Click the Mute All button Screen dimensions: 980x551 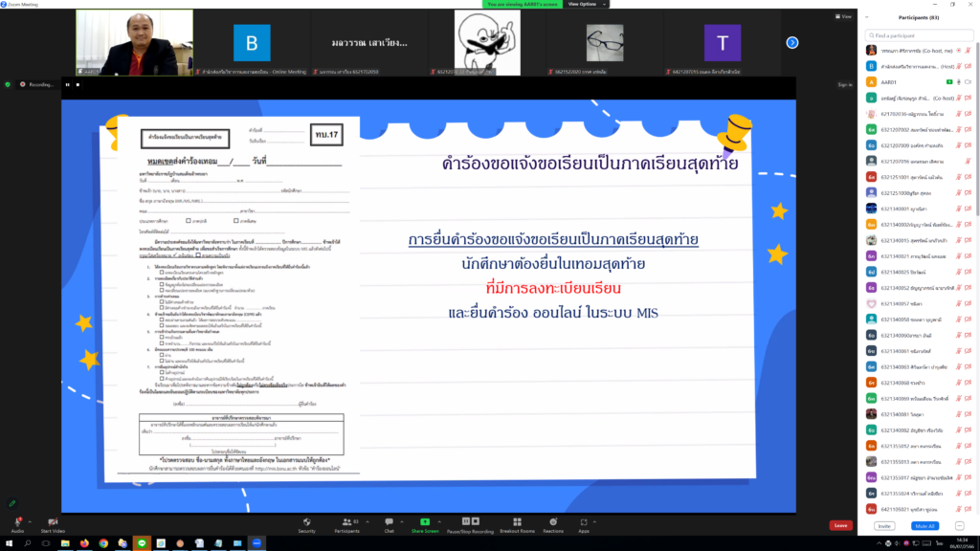pyautogui.click(x=924, y=526)
